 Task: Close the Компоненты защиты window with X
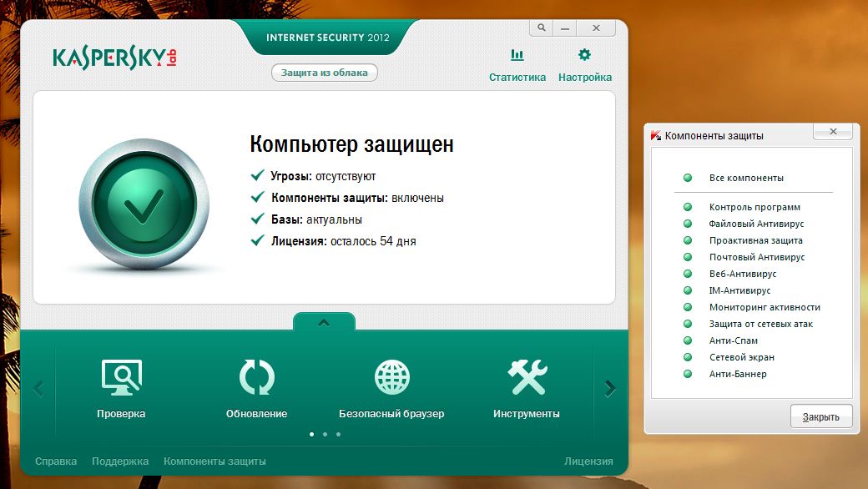point(833,131)
